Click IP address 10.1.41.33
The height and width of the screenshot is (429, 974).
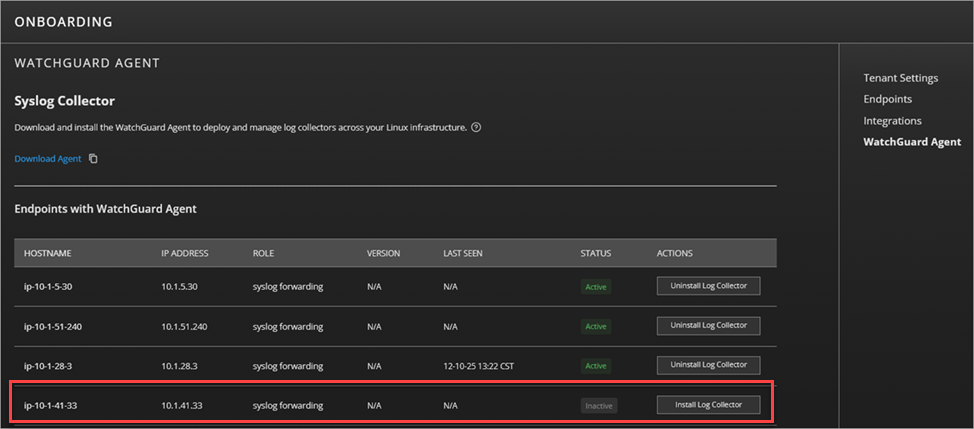(x=182, y=406)
